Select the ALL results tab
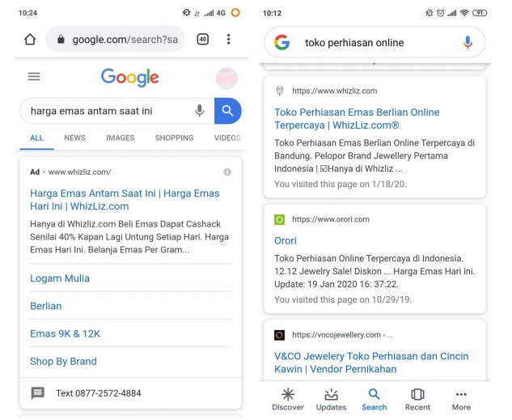This screenshot has width=512, height=420. [36, 138]
